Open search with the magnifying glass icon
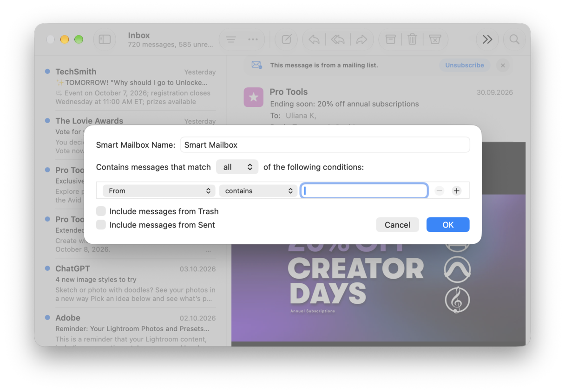Image resolution: width=565 pixels, height=392 pixels. tap(514, 39)
